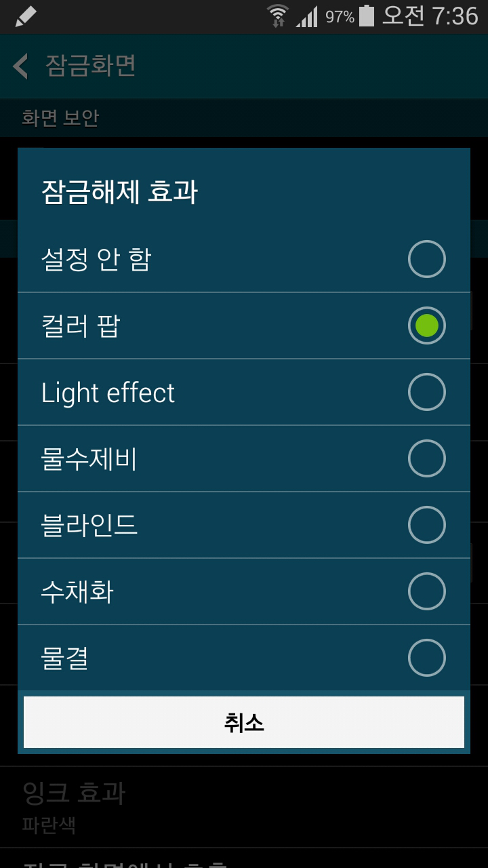This screenshot has width=488, height=868.
Task: Select the 물결 radio button
Action: pyautogui.click(x=427, y=658)
